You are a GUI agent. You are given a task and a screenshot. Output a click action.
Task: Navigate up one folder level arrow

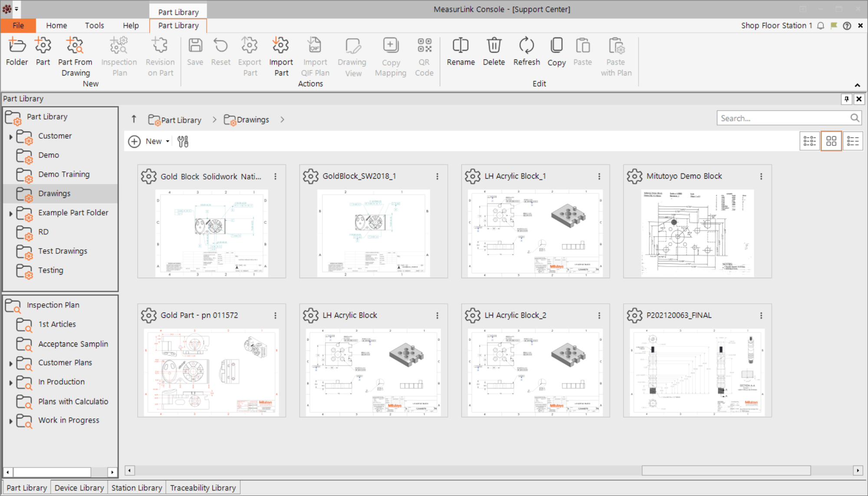134,119
